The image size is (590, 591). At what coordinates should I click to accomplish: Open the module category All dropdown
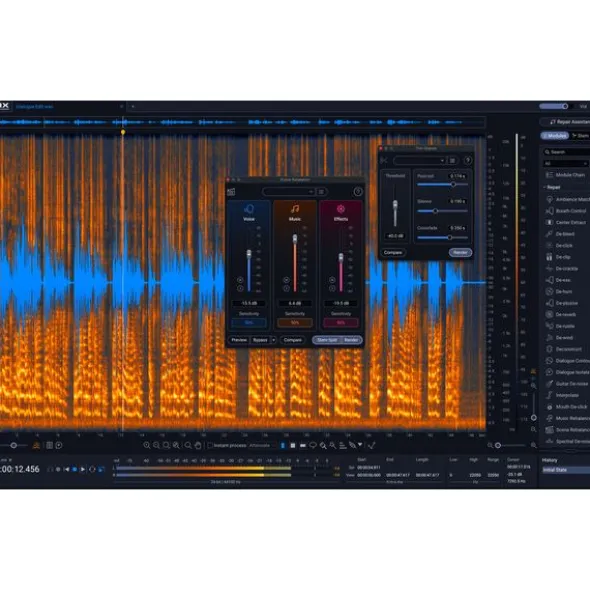[x=566, y=164]
